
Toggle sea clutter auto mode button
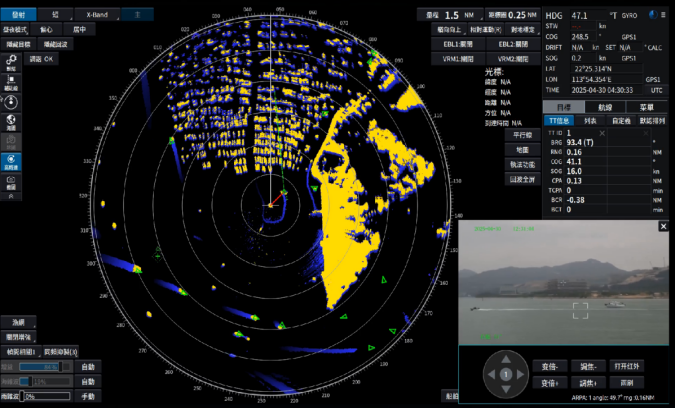87,381
